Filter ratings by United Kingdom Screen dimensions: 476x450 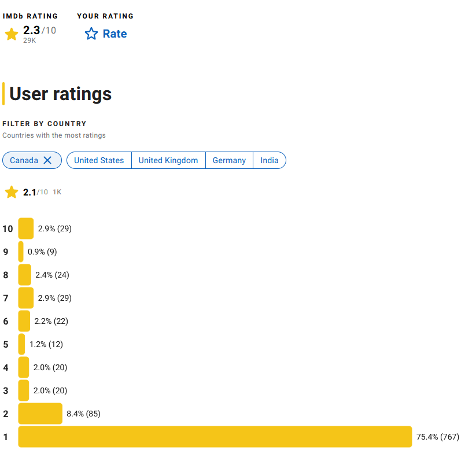click(168, 160)
